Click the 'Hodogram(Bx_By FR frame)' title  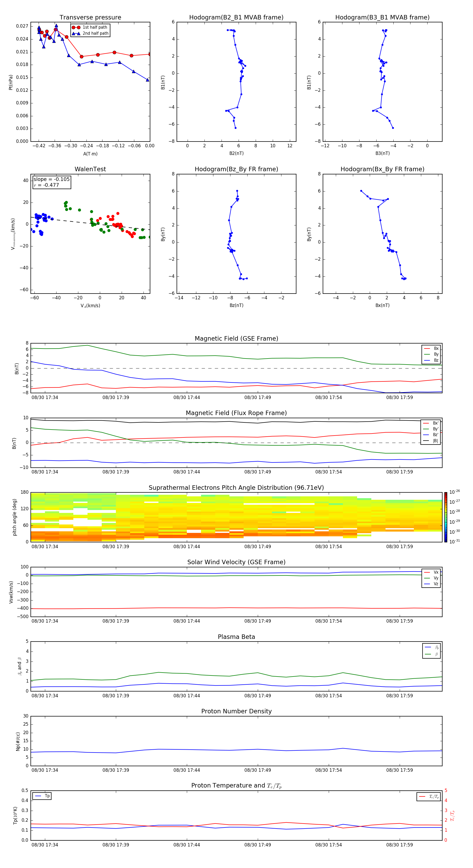coord(382,169)
